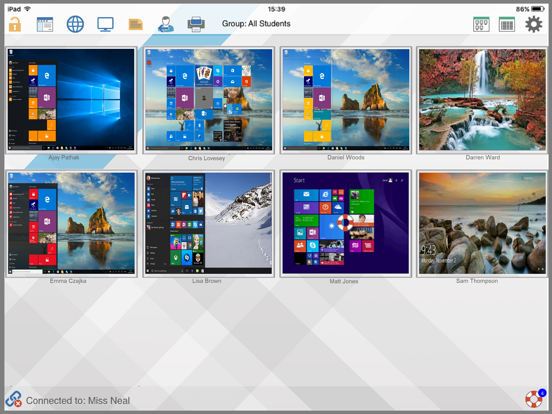Viewport: 552px width, 414px height.
Task: Switch to details list view icon
Action: click(507, 24)
